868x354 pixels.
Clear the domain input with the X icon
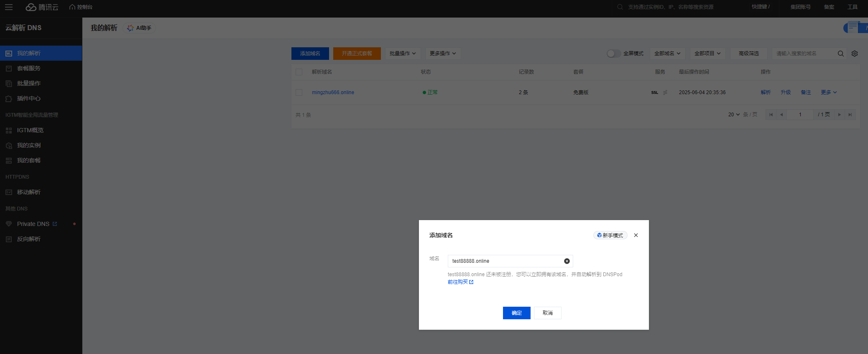click(567, 261)
